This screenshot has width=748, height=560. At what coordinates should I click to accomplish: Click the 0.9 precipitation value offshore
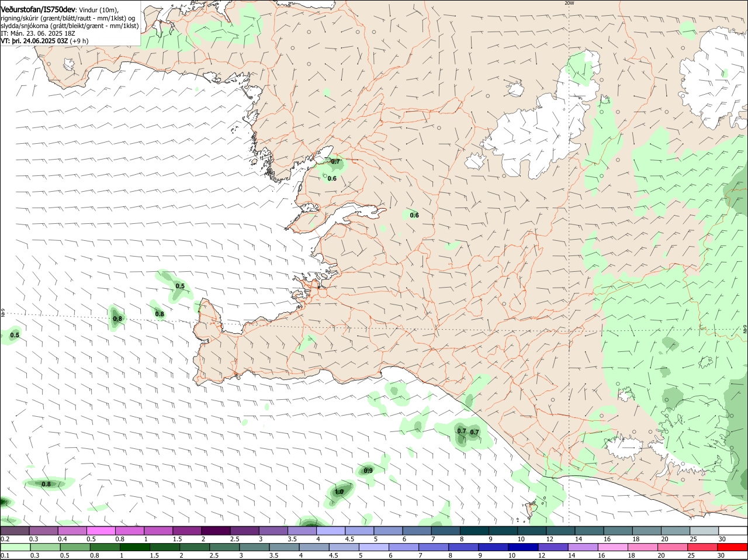[x=368, y=471]
